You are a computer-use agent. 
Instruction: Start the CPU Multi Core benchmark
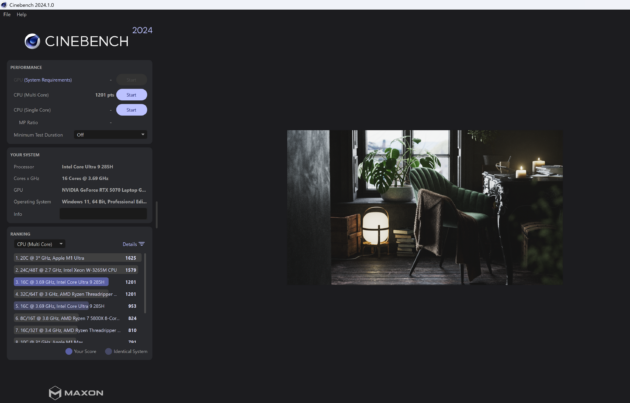131,95
